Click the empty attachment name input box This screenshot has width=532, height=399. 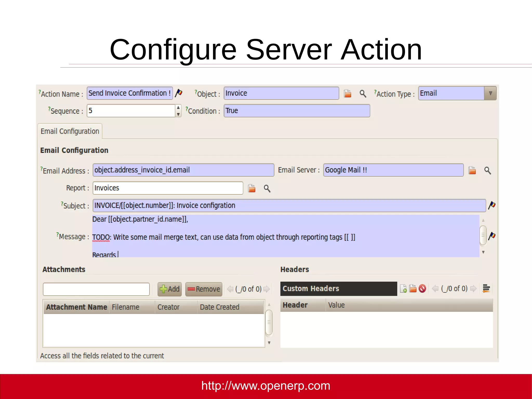point(96,289)
